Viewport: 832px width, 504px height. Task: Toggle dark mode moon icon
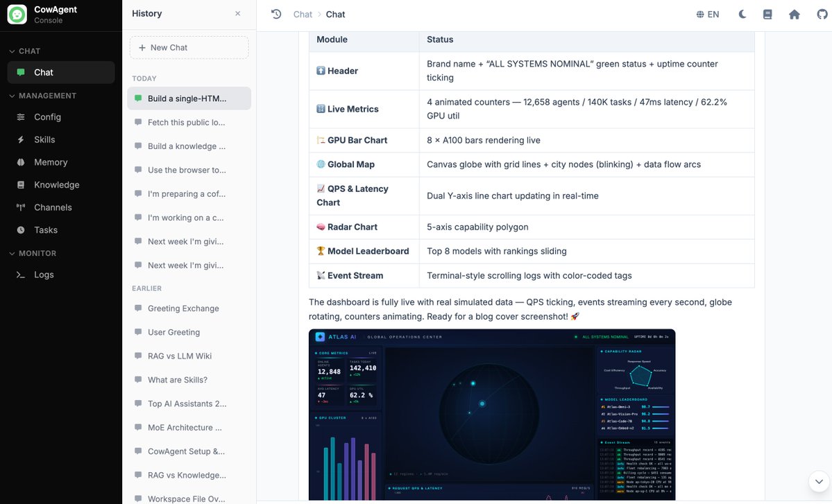click(742, 15)
